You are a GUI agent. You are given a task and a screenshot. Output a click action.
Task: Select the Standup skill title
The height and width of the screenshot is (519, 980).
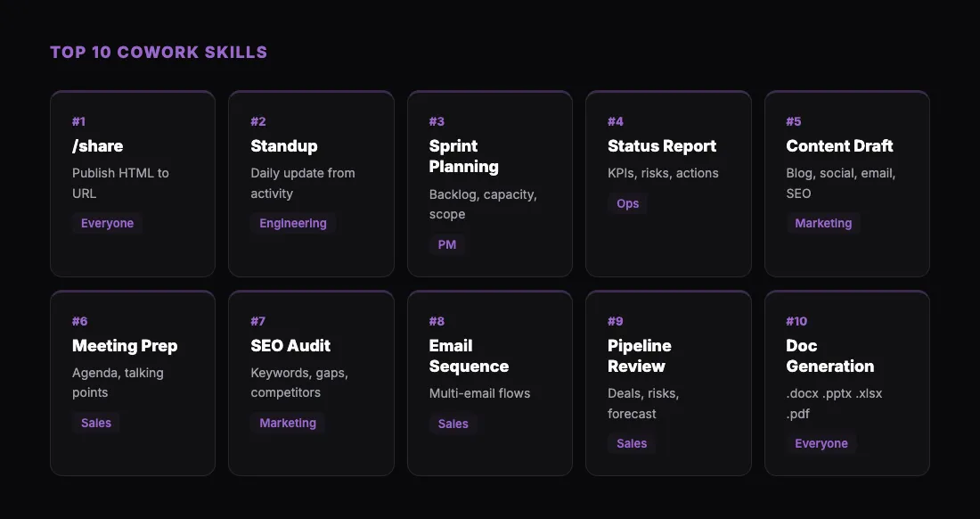(284, 146)
